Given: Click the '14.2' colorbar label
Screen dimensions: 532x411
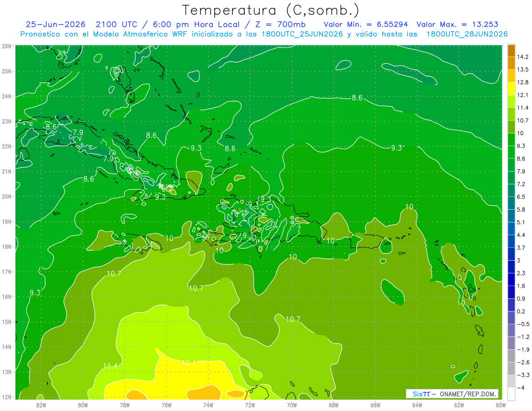Looking at the screenshot, I should click(x=523, y=57).
